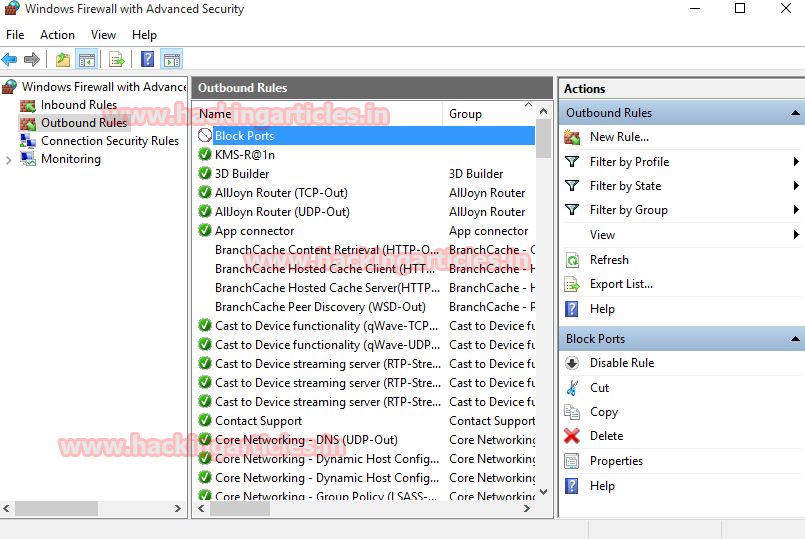Click the tree pane horizontal scrollbar right arrow

178,509
